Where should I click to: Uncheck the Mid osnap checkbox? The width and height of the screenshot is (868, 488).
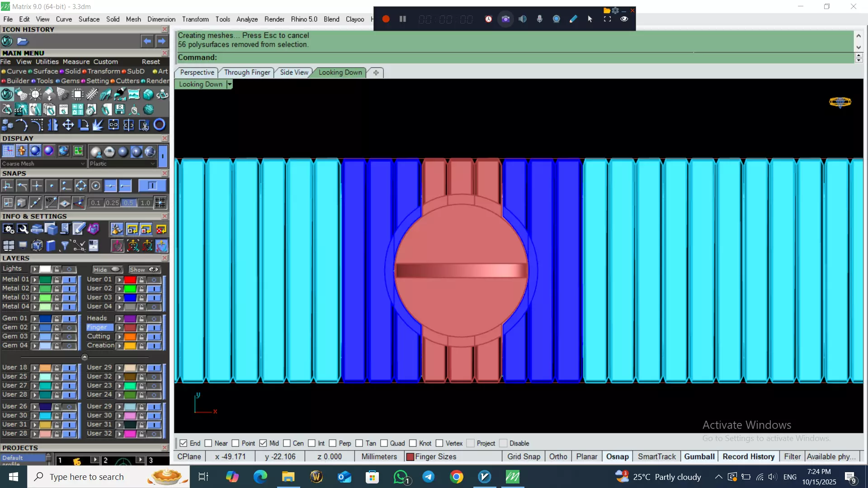pyautogui.click(x=263, y=443)
